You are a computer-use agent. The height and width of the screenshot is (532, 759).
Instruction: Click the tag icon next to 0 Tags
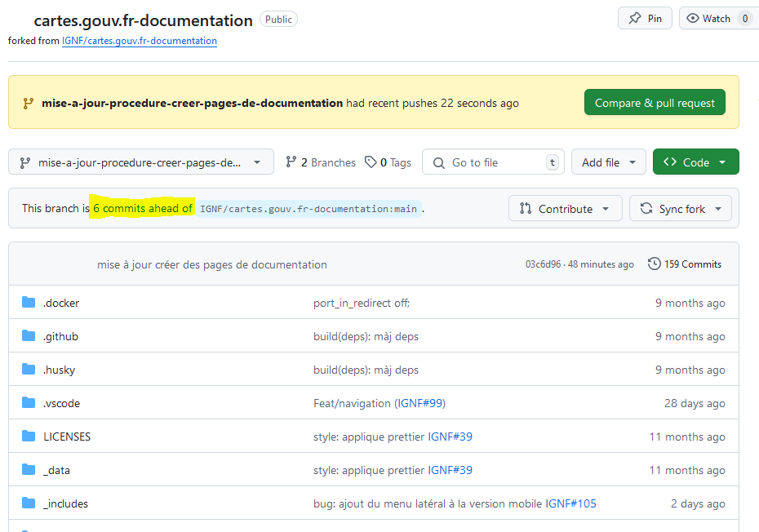(x=370, y=162)
